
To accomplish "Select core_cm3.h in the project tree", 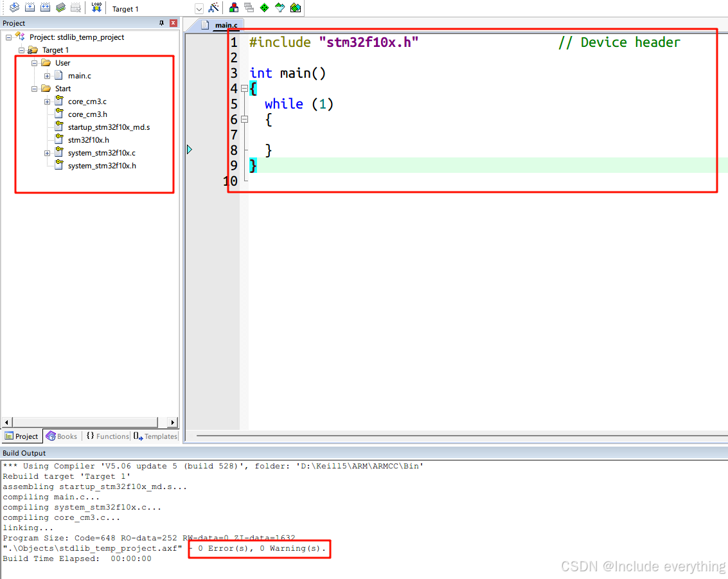I will point(87,114).
